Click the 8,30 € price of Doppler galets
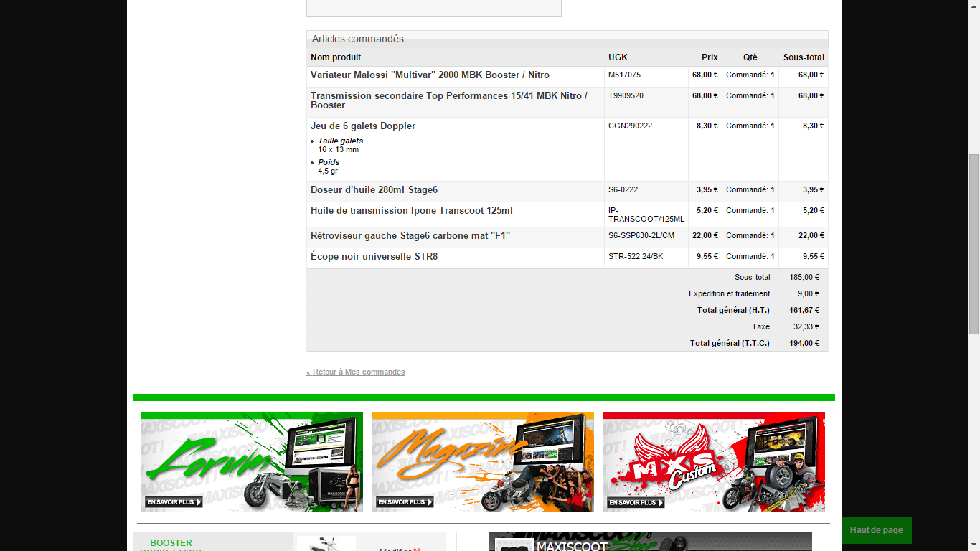This screenshot has width=980, height=551. point(707,126)
